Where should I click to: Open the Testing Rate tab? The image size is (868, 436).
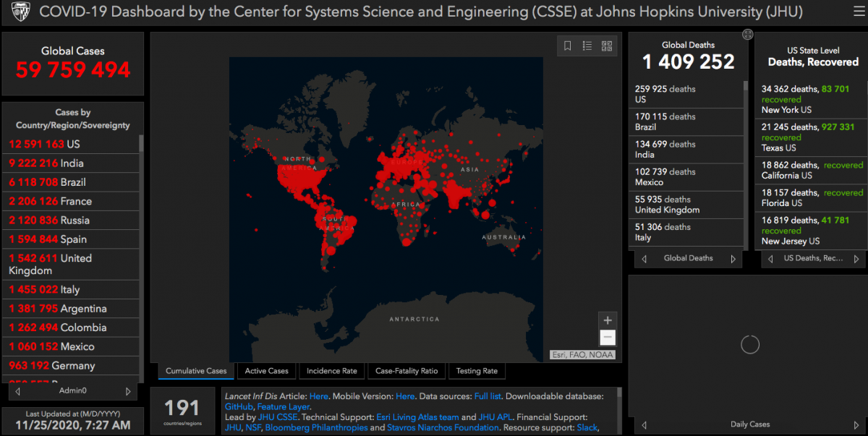point(477,371)
